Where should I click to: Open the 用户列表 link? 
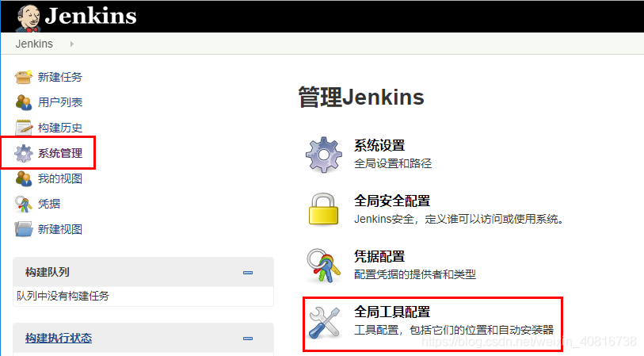60,102
